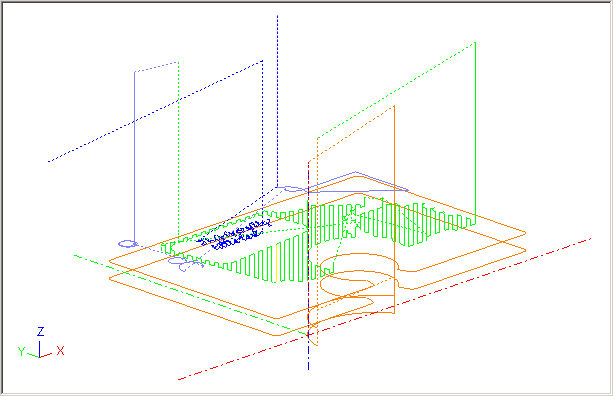The height and width of the screenshot is (396, 613).
Task: Select the yellow vertical toolpath segment
Action: [x=277, y=263]
